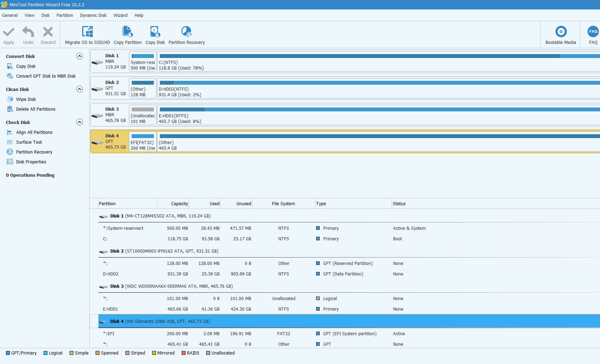
Task: Click the MiniTool app icon in title bar
Action: (x=4, y=5)
